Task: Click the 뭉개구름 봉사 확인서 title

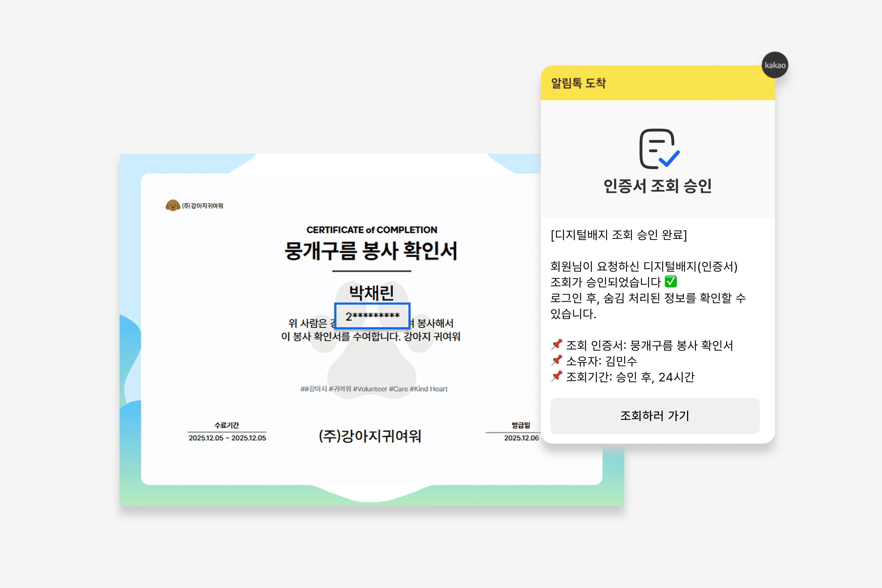Action: tap(371, 251)
